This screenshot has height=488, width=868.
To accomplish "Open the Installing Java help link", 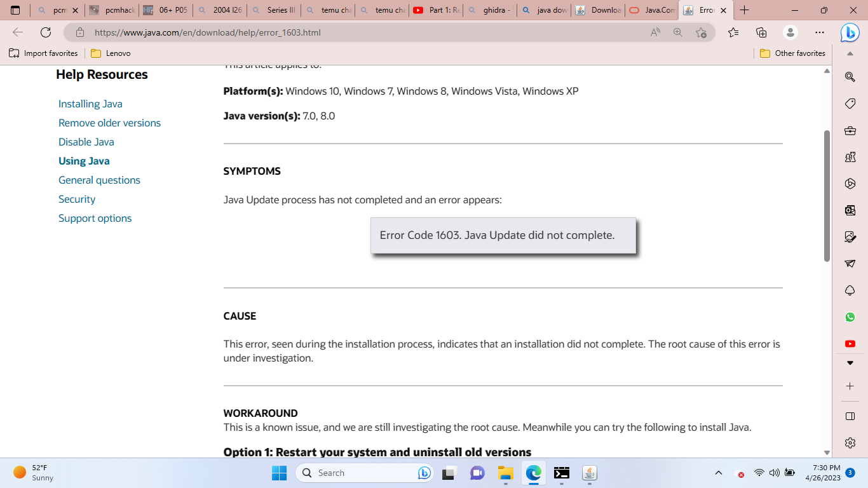I will [90, 104].
